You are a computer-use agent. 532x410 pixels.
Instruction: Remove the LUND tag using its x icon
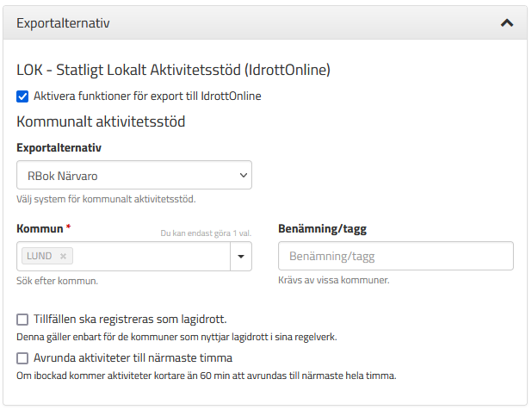tap(63, 257)
